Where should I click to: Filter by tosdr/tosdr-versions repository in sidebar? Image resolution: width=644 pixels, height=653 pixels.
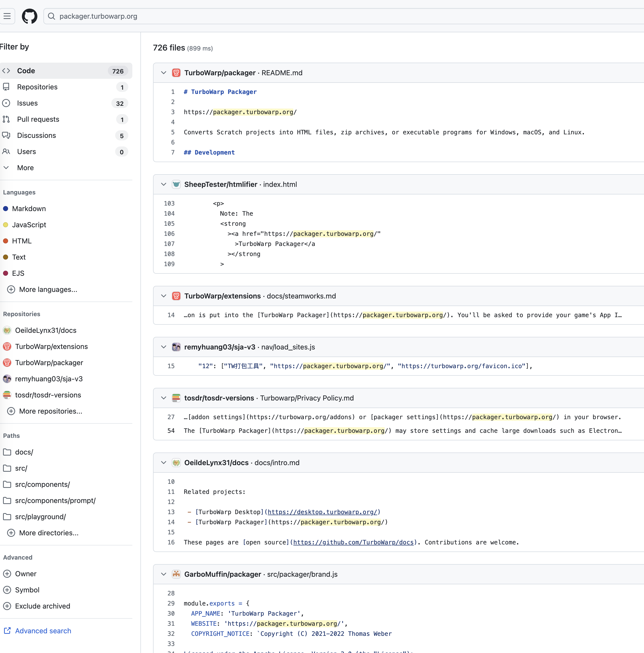42,395
